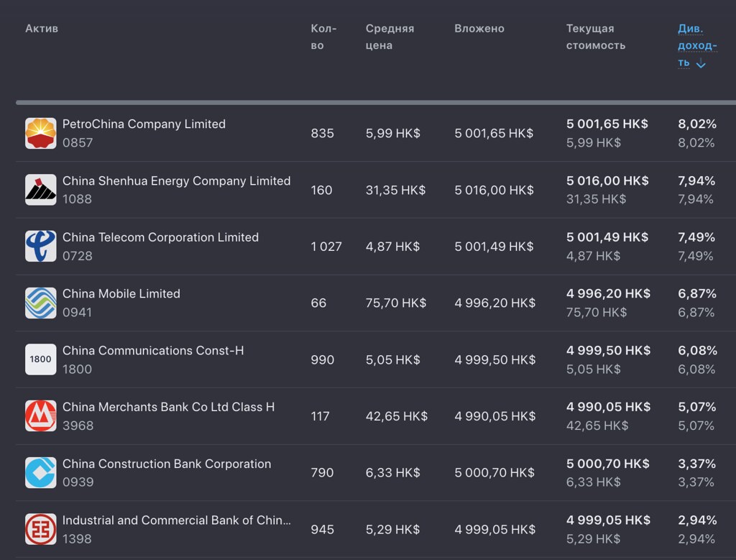Click ticker 1088
The image size is (736, 560).
point(77,199)
